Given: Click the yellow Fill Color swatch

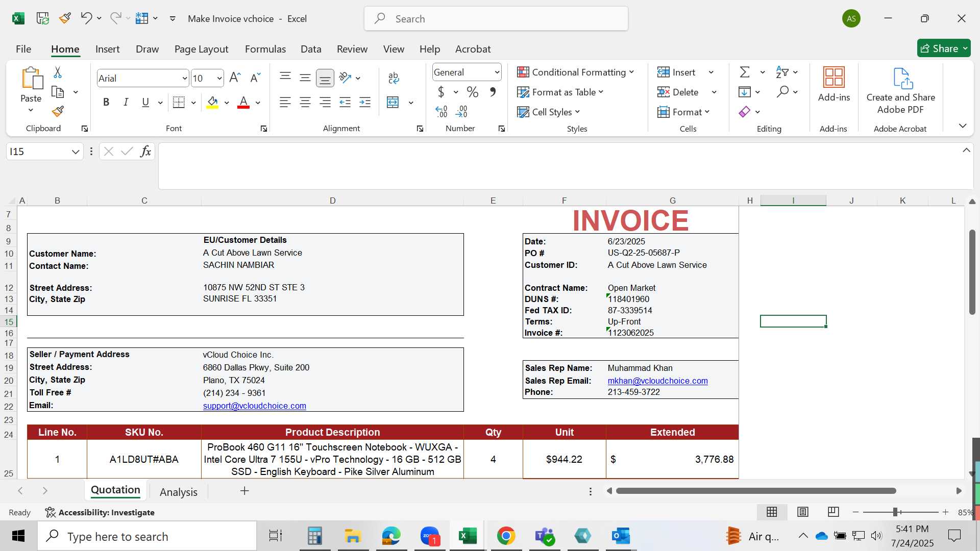Looking at the screenshot, I should click(x=212, y=103).
